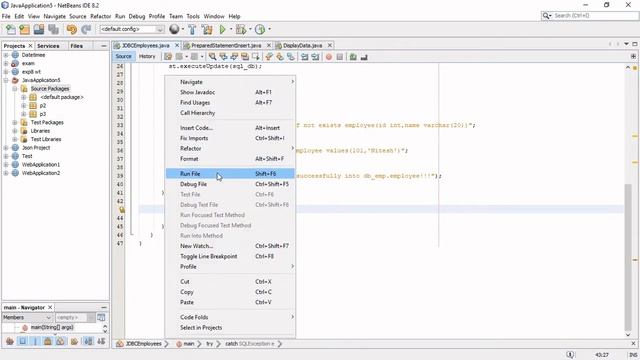Click the Find Selection magnifier in editor toolbar

[x=212, y=57]
